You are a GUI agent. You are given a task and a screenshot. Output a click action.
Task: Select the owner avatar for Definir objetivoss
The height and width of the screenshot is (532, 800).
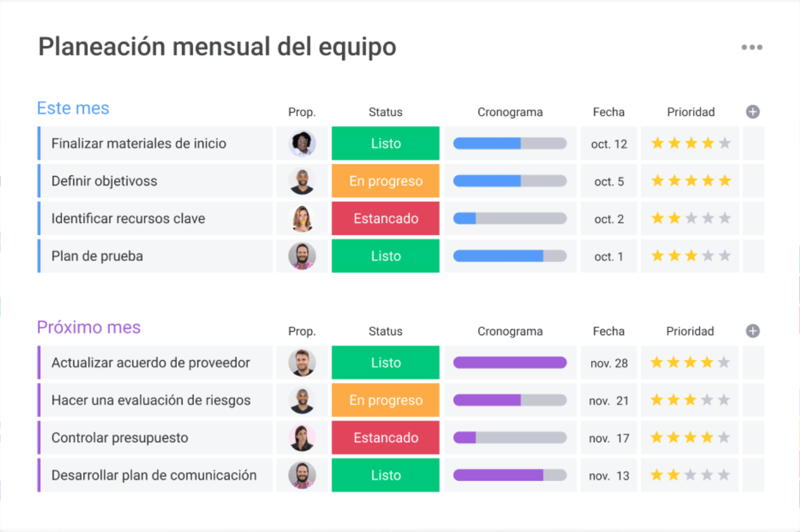point(302,181)
